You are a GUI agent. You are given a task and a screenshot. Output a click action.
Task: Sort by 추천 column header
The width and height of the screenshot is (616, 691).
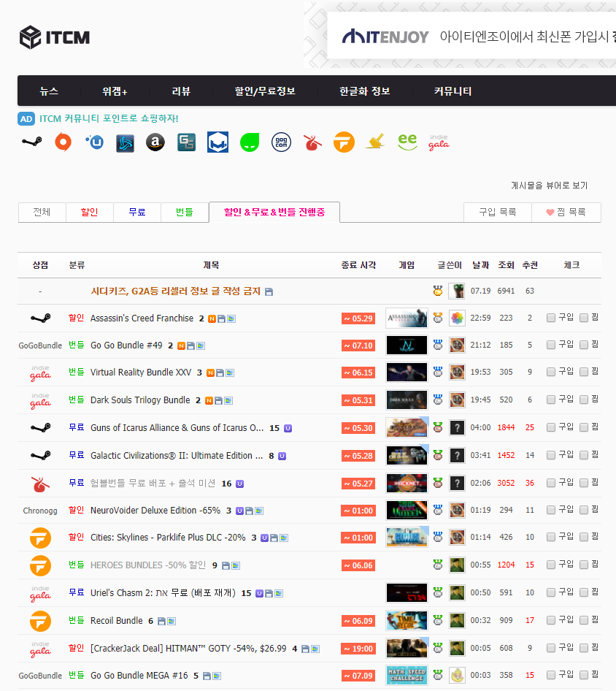pos(530,265)
